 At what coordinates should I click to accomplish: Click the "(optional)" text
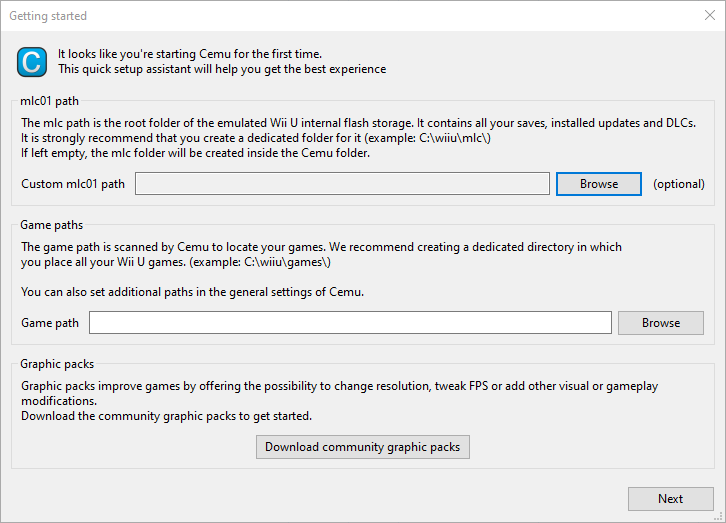(679, 184)
